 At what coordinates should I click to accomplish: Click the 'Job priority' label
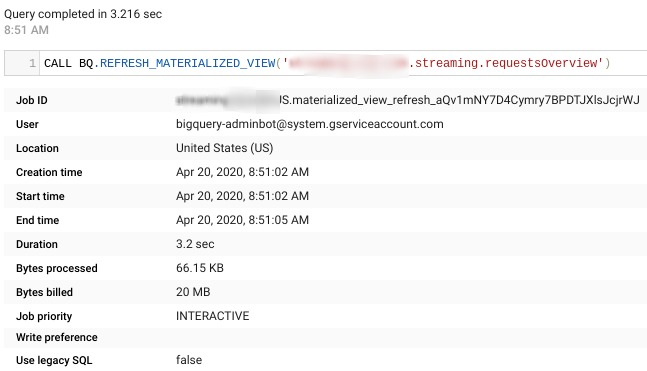point(44,316)
